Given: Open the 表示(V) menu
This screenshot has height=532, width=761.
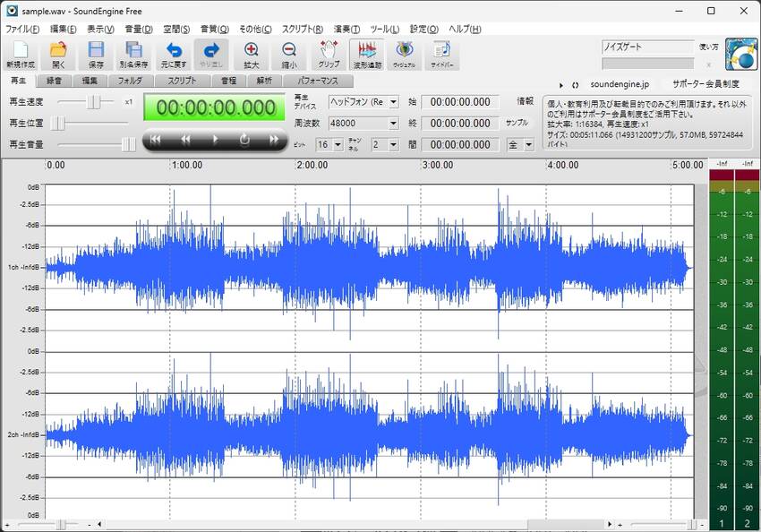Looking at the screenshot, I should [100, 30].
